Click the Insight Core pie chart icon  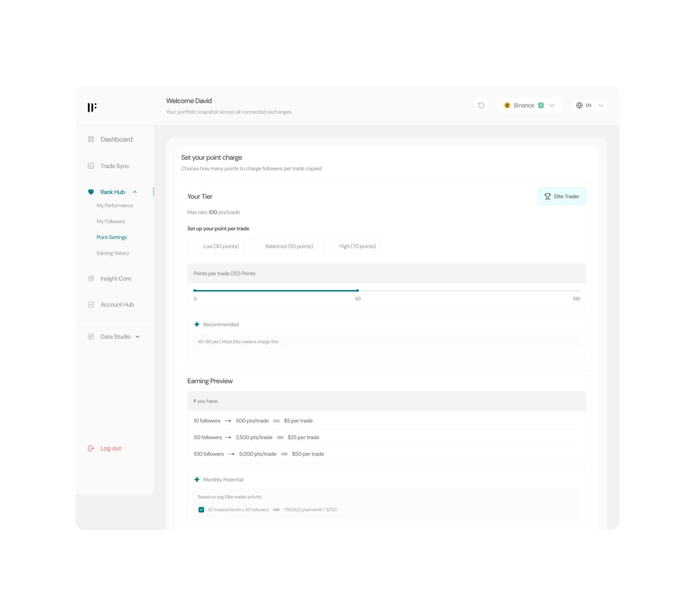tap(90, 278)
